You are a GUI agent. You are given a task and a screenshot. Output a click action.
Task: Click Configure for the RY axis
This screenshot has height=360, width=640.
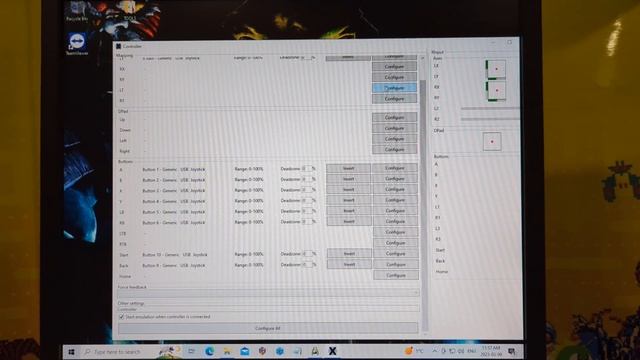(394, 77)
